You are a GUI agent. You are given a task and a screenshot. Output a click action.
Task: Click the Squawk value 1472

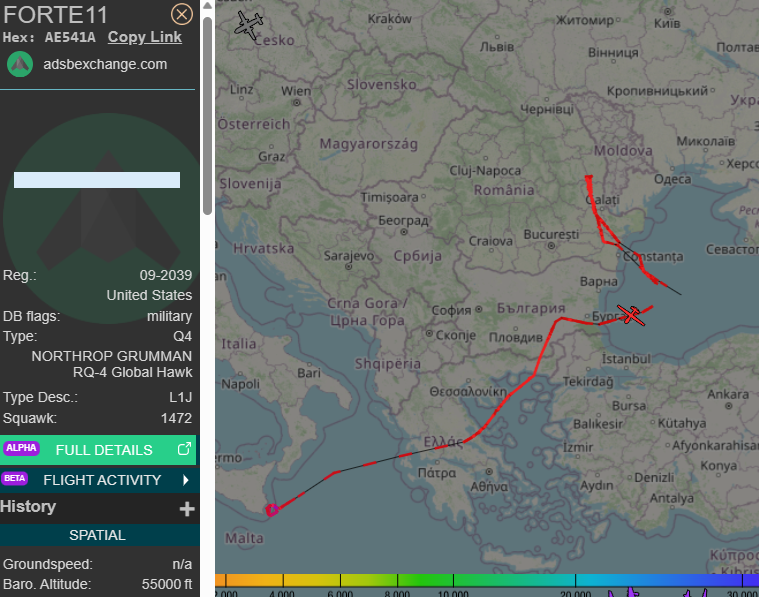tap(176, 418)
